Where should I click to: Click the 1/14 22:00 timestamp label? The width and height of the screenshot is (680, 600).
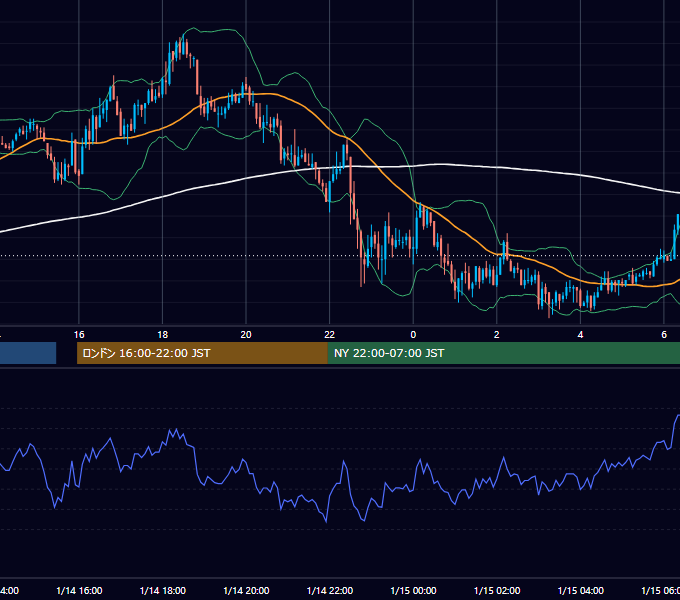(330, 591)
